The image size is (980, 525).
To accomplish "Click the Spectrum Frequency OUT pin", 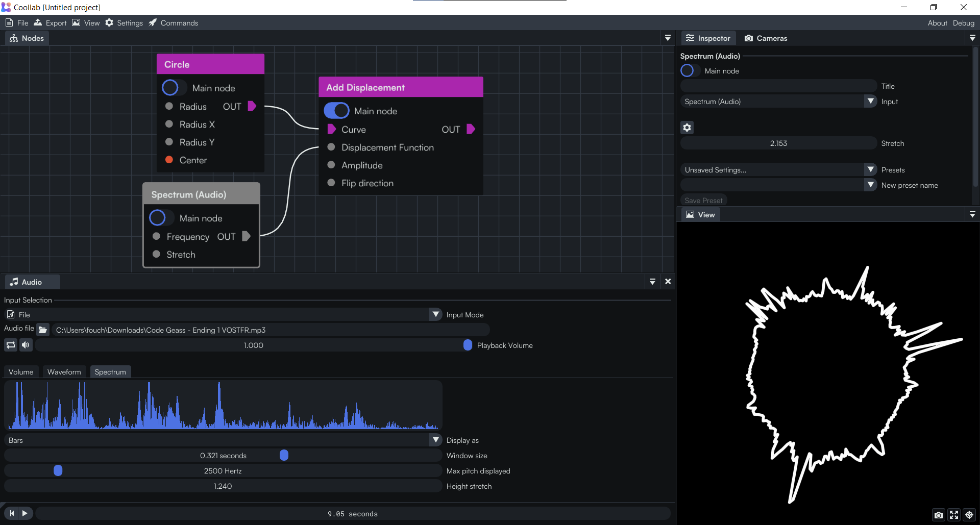I will point(246,236).
